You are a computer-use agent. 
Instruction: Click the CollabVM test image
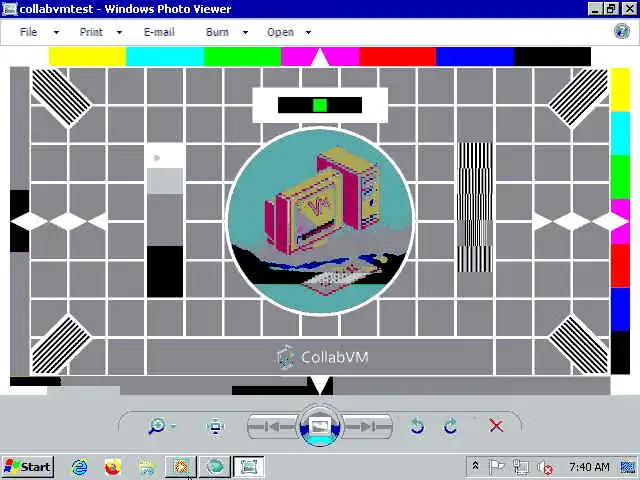click(x=320, y=221)
